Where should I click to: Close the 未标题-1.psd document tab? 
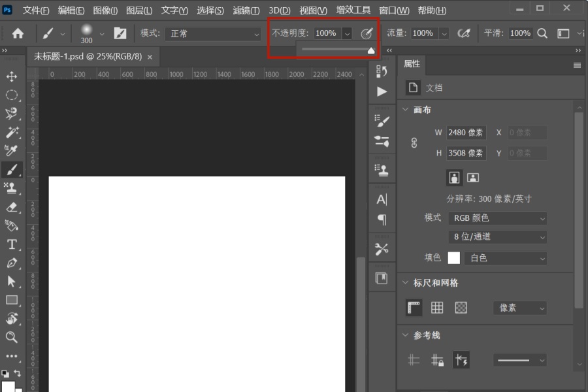pyautogui.click(x=150, y=57)
